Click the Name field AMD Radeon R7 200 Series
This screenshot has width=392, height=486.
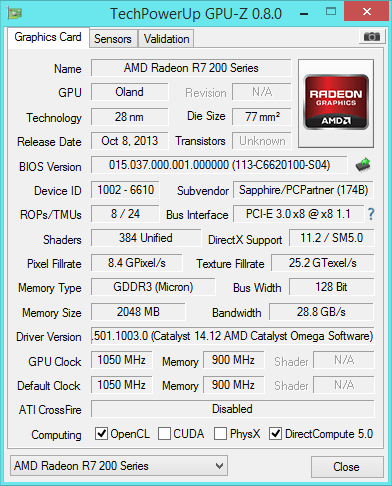tap(191, 68)
